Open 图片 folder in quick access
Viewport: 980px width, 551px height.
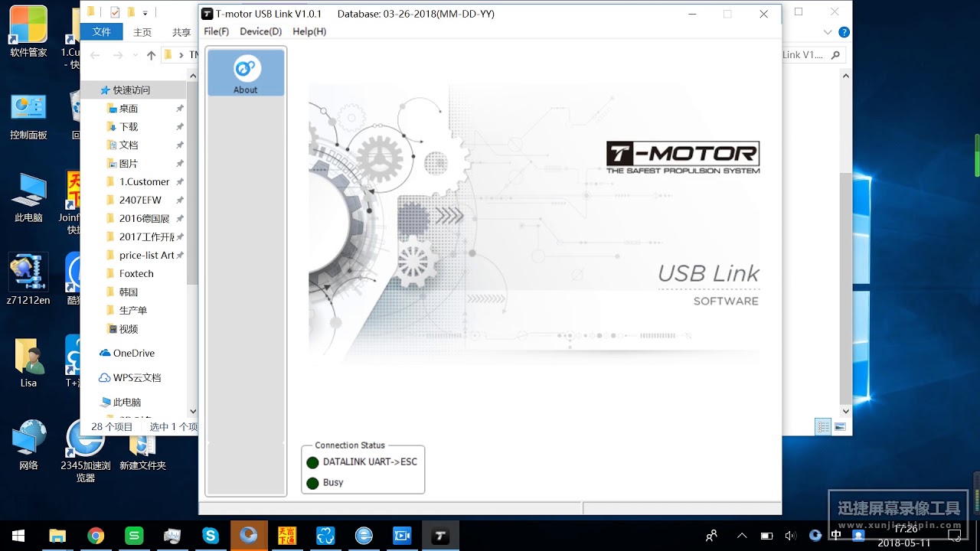point(129,164)
